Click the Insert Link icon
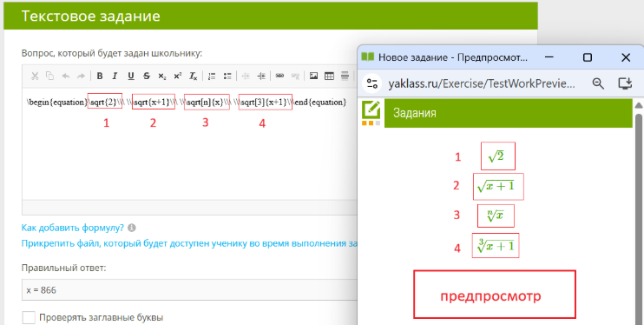 click(279, 76)
